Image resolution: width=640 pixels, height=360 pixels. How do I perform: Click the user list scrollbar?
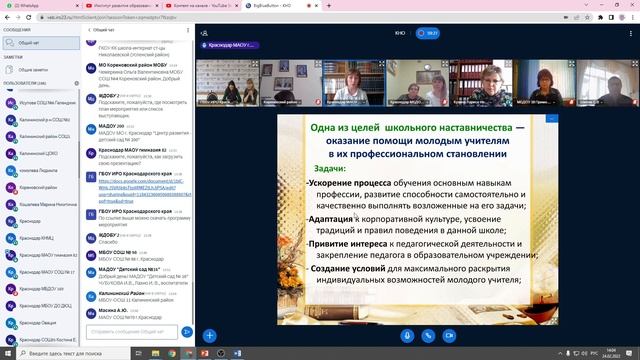coord(79,159)
